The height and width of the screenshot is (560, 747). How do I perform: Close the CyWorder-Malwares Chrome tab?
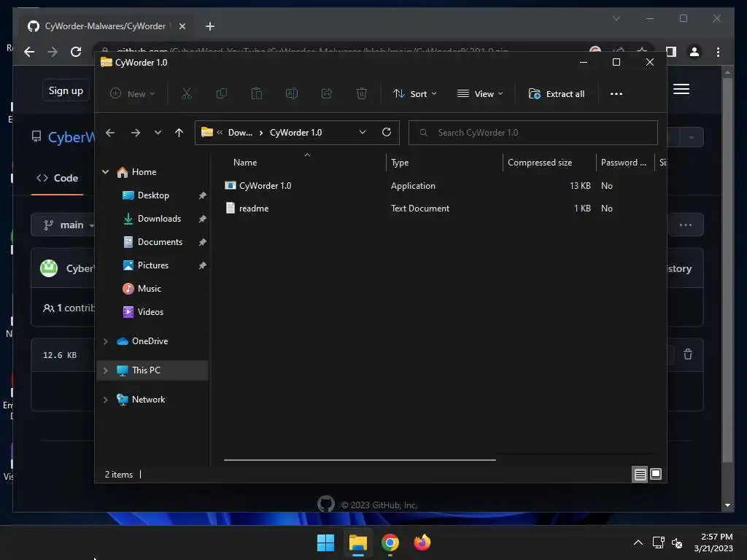tap(182, 26)
